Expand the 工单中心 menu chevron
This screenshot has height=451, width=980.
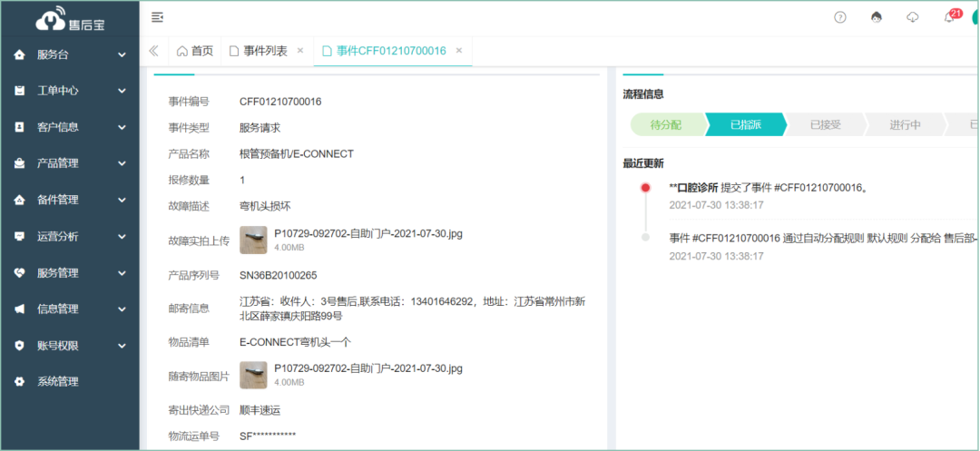122,91
